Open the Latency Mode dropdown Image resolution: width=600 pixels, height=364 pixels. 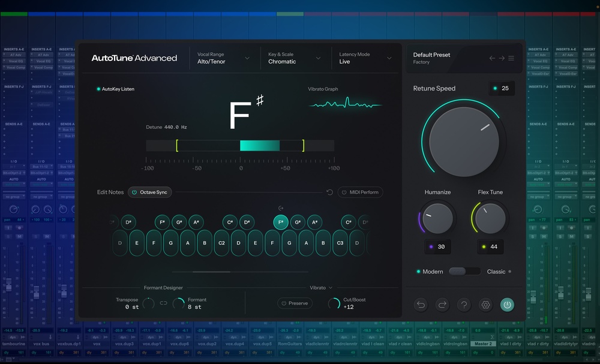point(365,58)
